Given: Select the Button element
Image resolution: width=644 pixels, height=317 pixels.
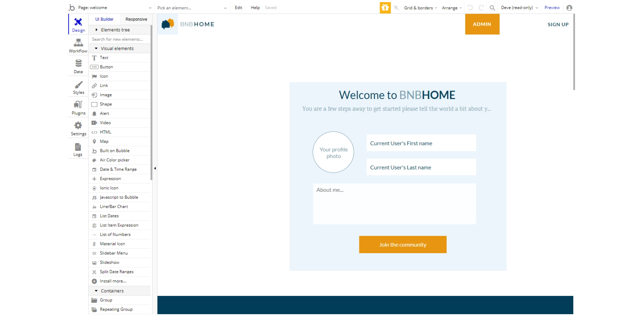Looking at the screenshot, I should pos(120,67).
